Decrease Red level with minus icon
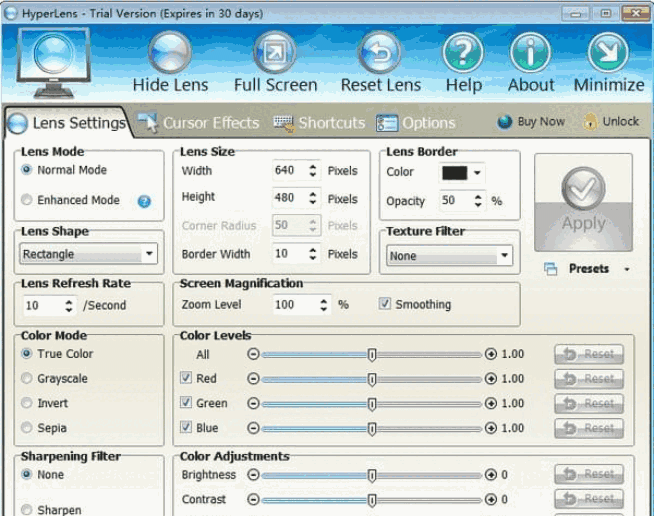The width and height of the screenshot is (654, 516). click(x=253, y=379)
